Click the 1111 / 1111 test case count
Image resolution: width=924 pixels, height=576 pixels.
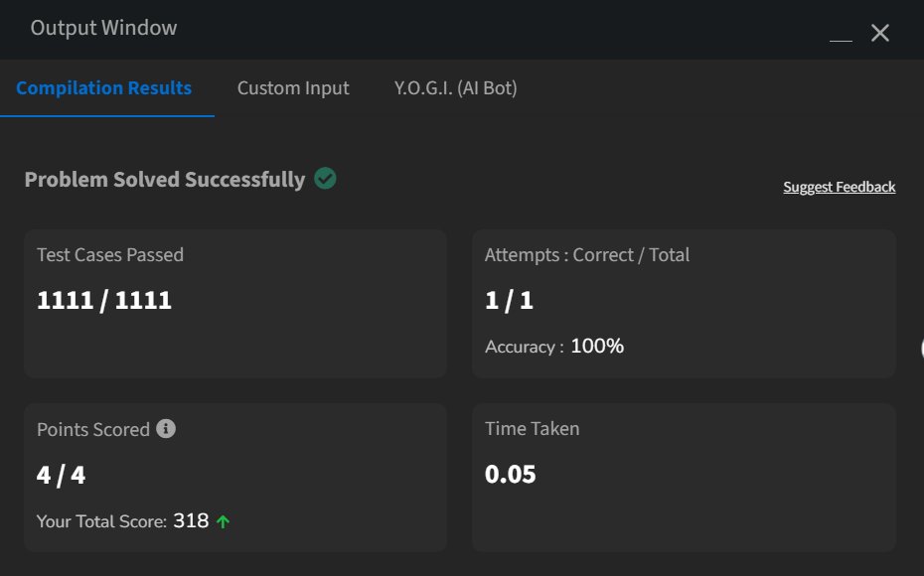click(104, 301)
